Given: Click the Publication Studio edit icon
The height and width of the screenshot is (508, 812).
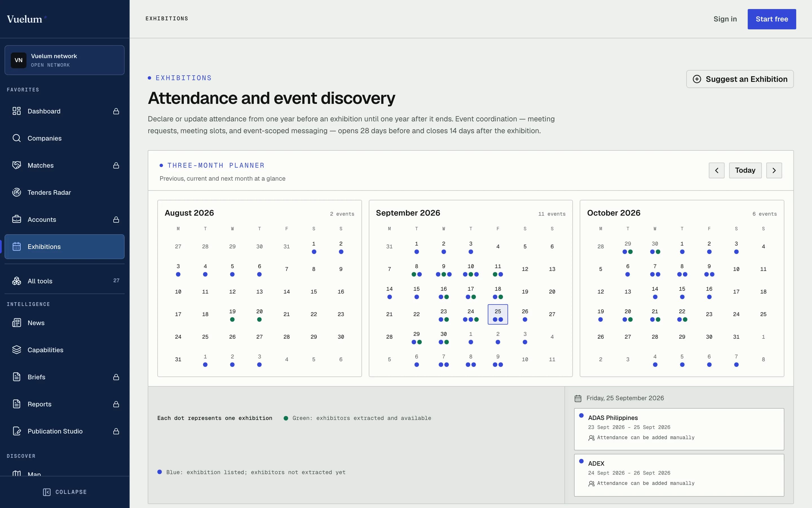Looking at the screenshot, I should (x=16, y=431).
